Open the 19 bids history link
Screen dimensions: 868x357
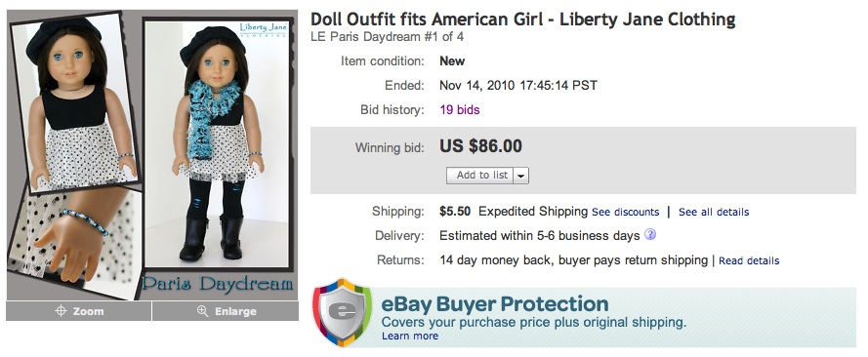point(460,110)
